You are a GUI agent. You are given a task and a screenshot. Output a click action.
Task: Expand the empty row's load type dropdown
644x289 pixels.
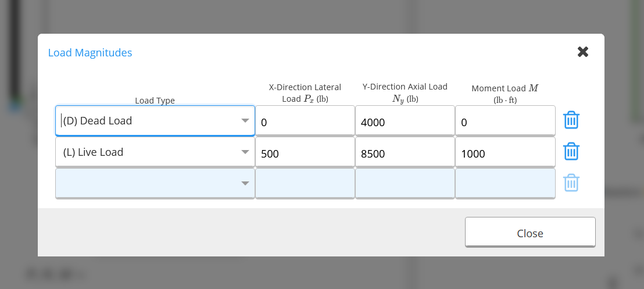[x=155, y=183]
